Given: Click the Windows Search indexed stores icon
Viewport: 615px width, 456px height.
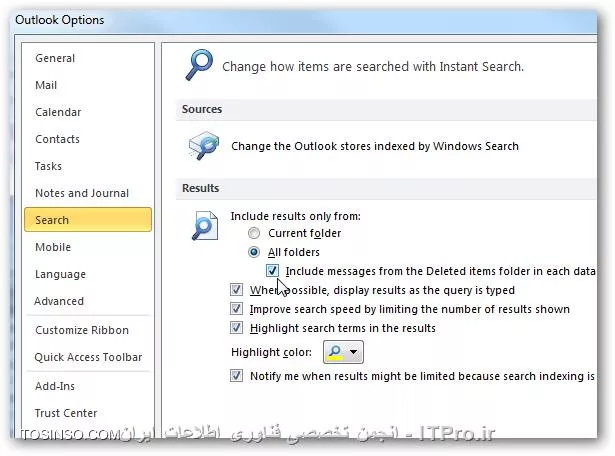Looking at the screenshot, I should pyautogui.click(x=204, y=145).
